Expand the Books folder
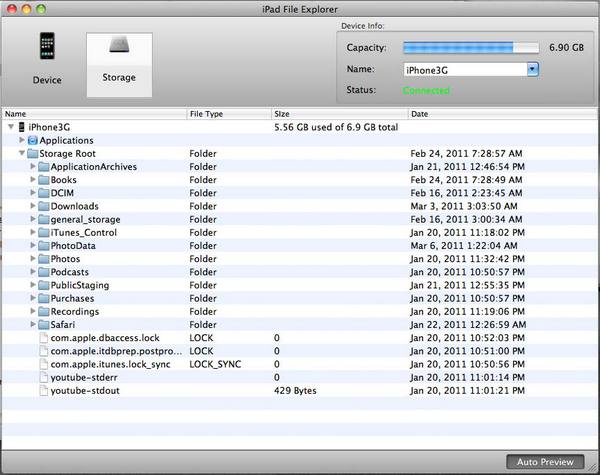 [33, 180]
